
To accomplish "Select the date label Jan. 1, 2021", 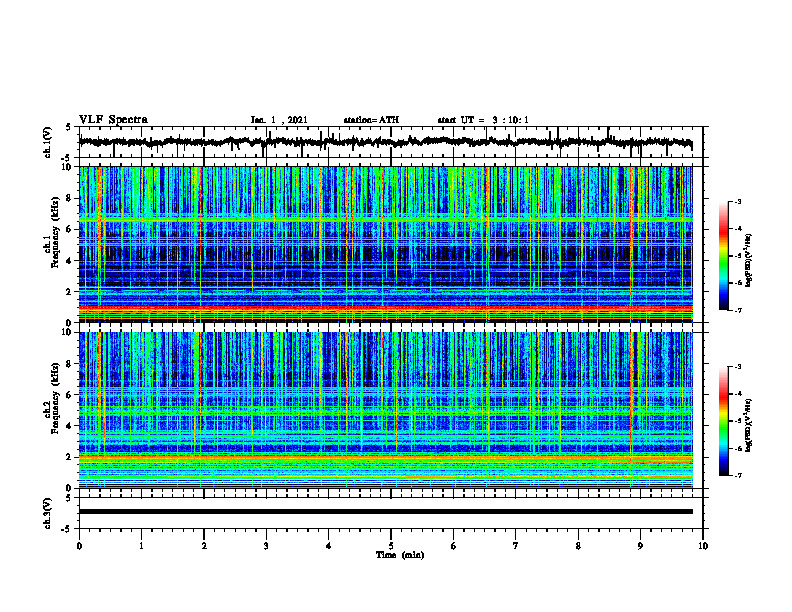I will point(279,120).
